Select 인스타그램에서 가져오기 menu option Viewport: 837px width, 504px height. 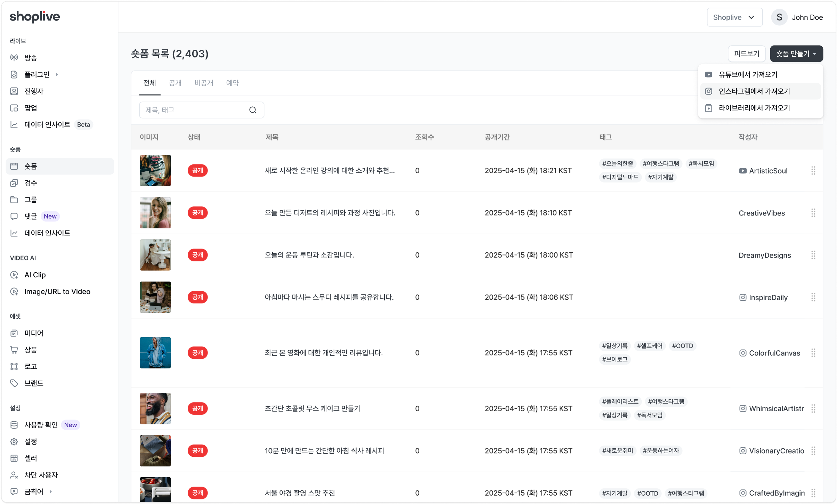(x=760, y=91)
